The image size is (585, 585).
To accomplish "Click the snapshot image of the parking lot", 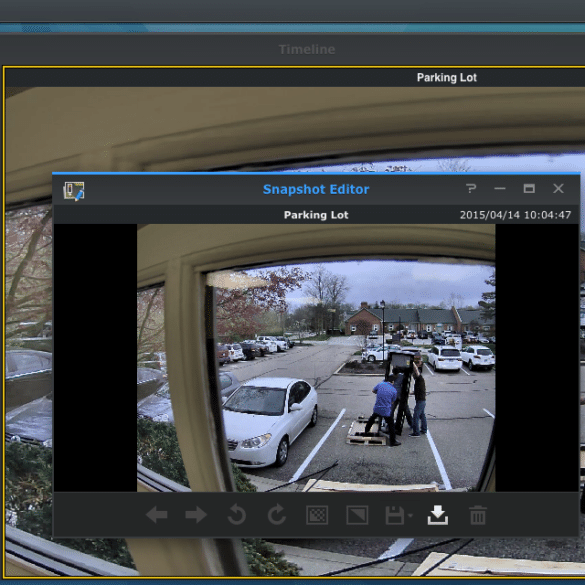I will coord(316,358).
